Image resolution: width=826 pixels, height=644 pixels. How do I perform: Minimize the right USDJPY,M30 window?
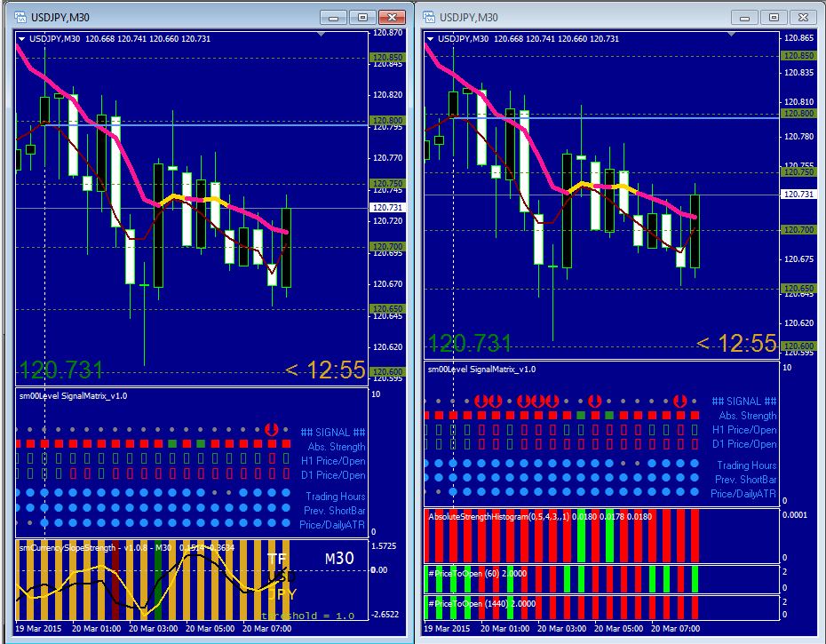pos(744,18)
